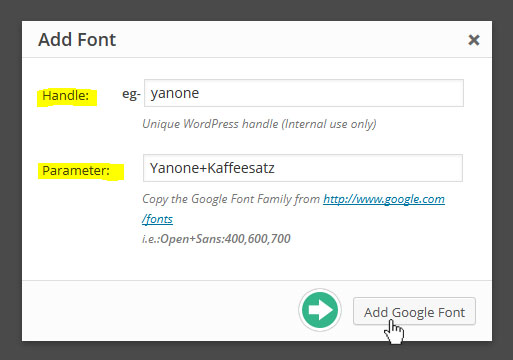Screen dimensions: 513x360
Task: Click 'Copy the Google Font Family from' text
Action: pos(231,199)
